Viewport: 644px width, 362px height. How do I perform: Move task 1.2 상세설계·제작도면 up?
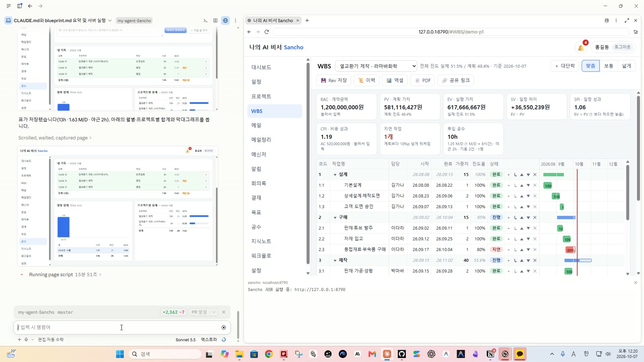tap(522, 196)
